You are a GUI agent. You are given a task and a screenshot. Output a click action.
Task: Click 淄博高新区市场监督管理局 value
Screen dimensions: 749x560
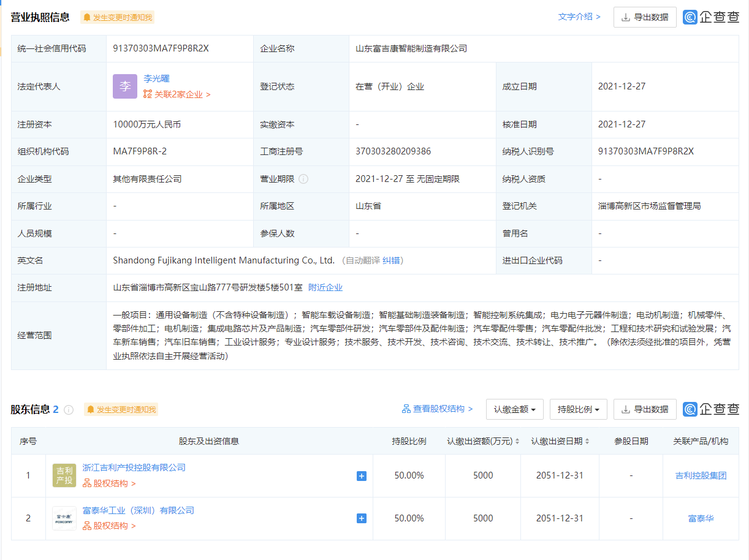point(650,206)
